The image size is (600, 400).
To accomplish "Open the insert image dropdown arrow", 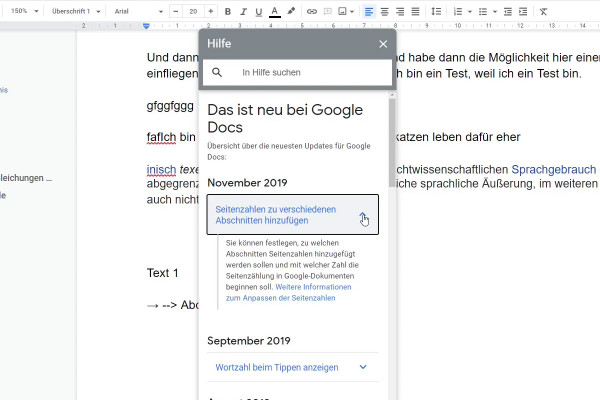I will 352,11.
